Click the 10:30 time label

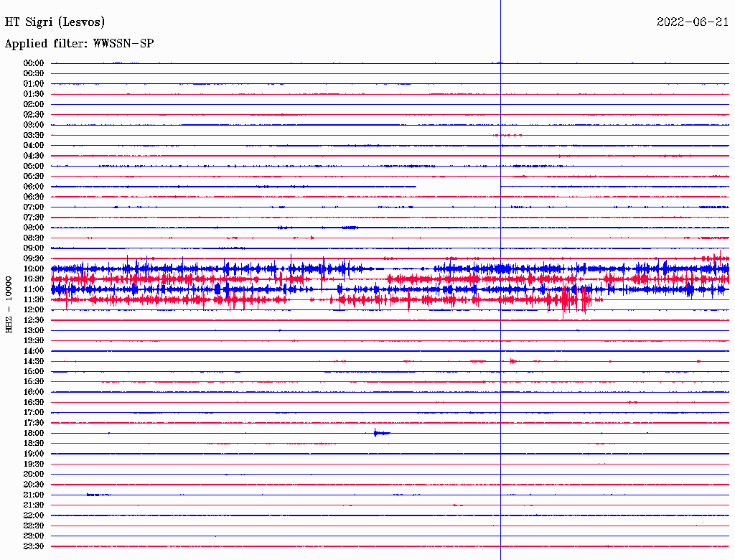point(34,279)
